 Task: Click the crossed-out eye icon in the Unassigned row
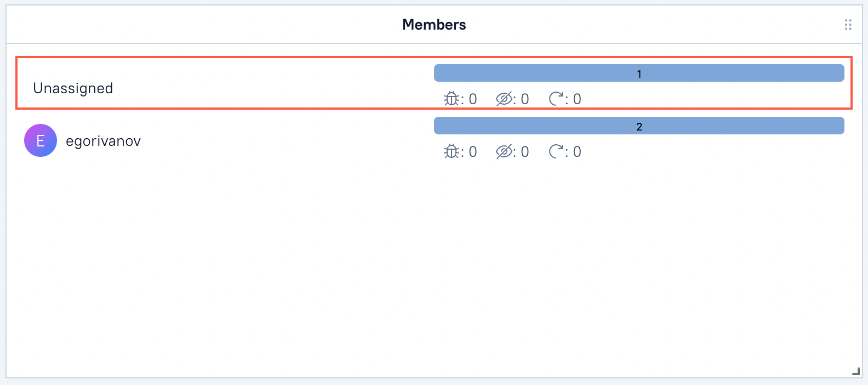point(504,99)
